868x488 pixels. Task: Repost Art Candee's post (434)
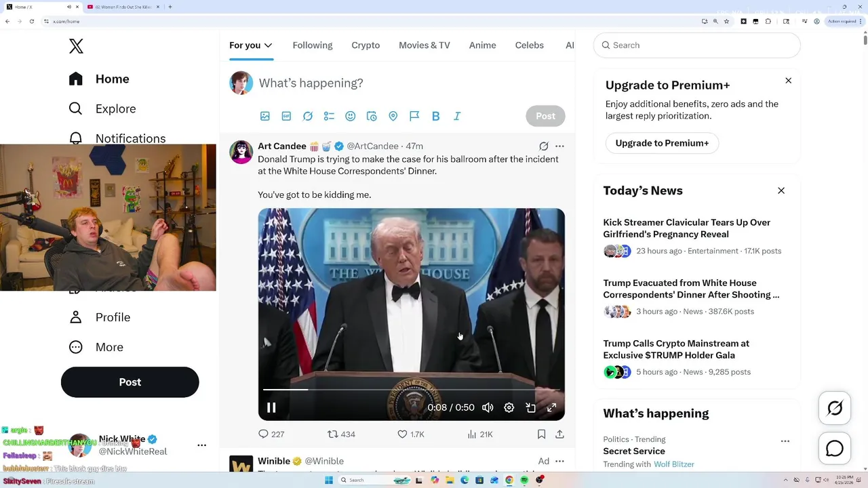point(341,434)
